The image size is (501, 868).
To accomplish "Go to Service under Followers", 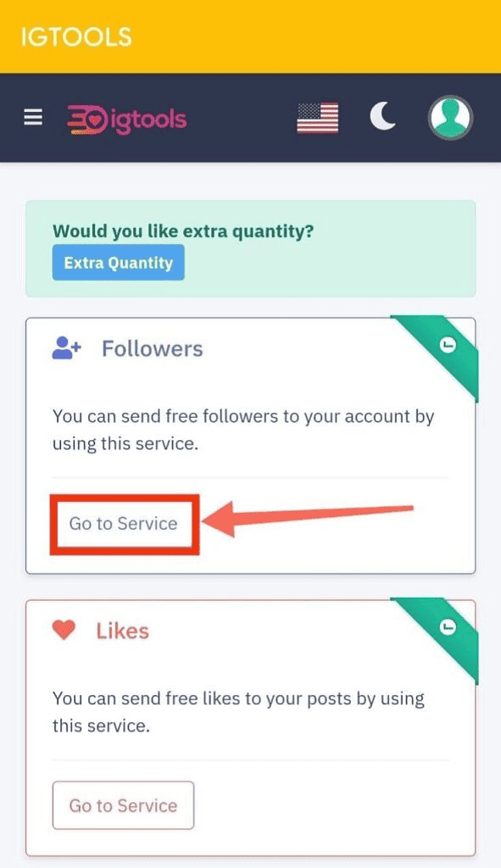I will point(124,524).
